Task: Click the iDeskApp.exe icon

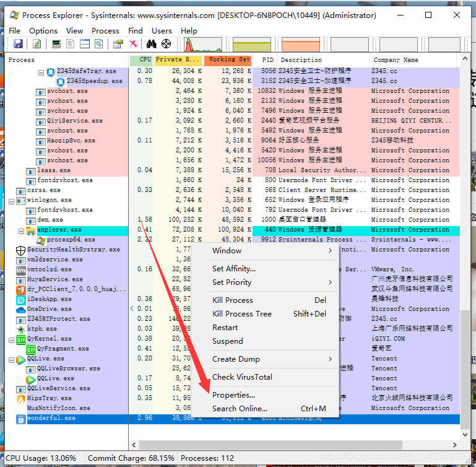Action: click(x=20, y=300)
